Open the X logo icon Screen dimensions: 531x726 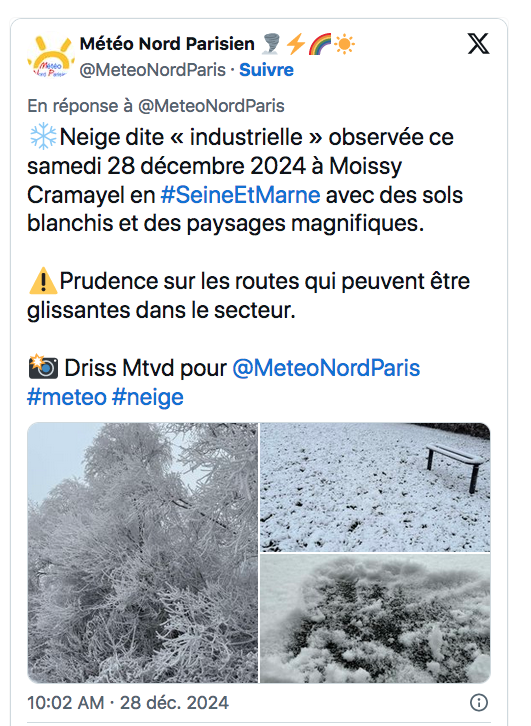point(478,44)
